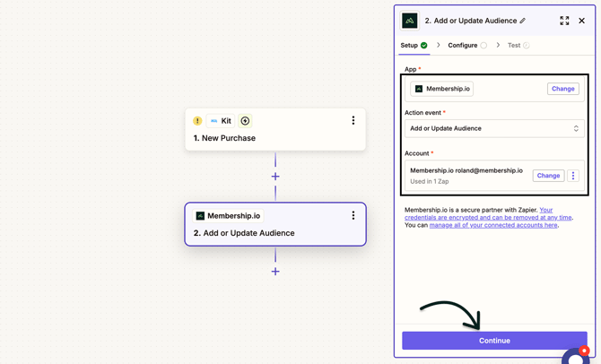This screenshot has height=364, width=601.
Task: Close the step editor panel
Action: tap(581, 21)
